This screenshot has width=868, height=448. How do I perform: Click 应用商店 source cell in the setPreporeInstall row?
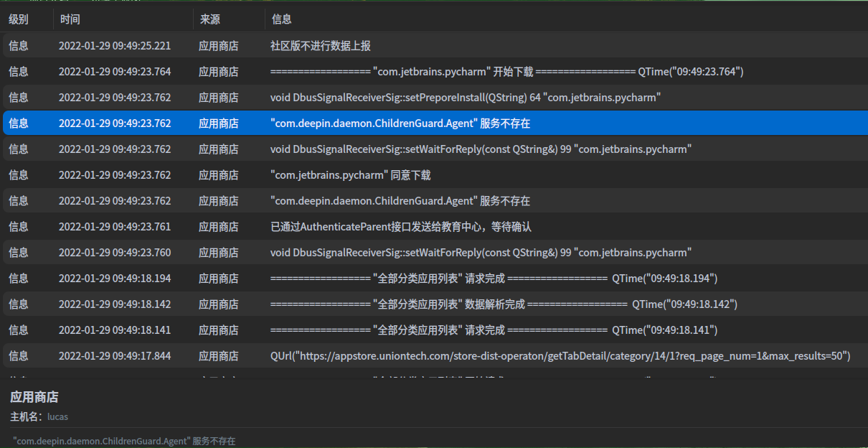tap(219, 98)
